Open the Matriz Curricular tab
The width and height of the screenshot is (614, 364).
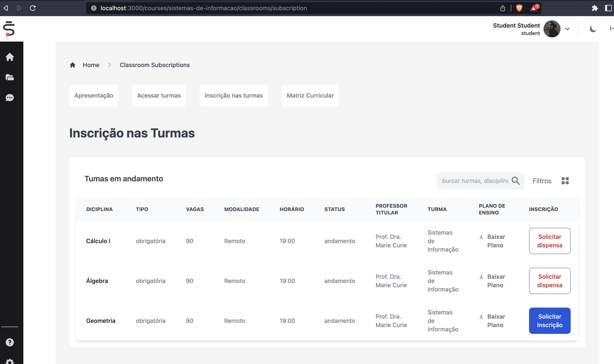coord(310,95)
